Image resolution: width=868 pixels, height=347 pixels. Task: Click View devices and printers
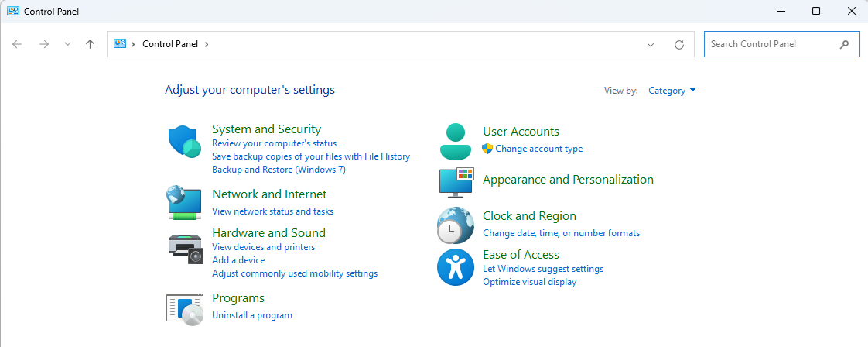coord(264,246)
